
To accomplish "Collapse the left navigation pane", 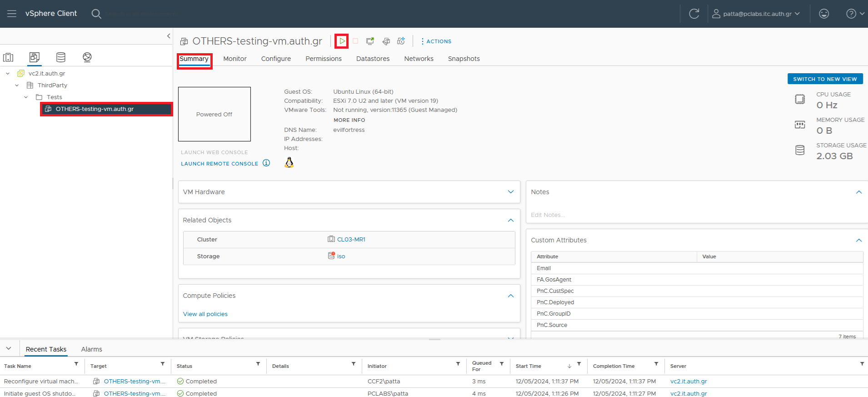I will (169, 36).
